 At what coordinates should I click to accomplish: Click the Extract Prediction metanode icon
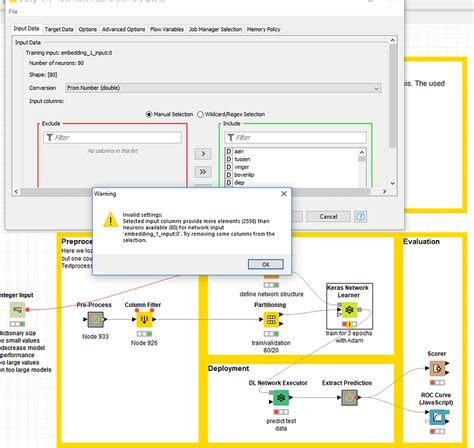(349, 397)
